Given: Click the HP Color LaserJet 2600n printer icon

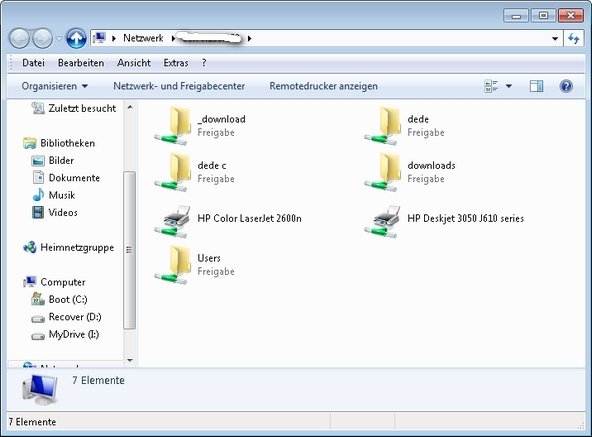Looking at the screenshot, I should coord(173,222).
